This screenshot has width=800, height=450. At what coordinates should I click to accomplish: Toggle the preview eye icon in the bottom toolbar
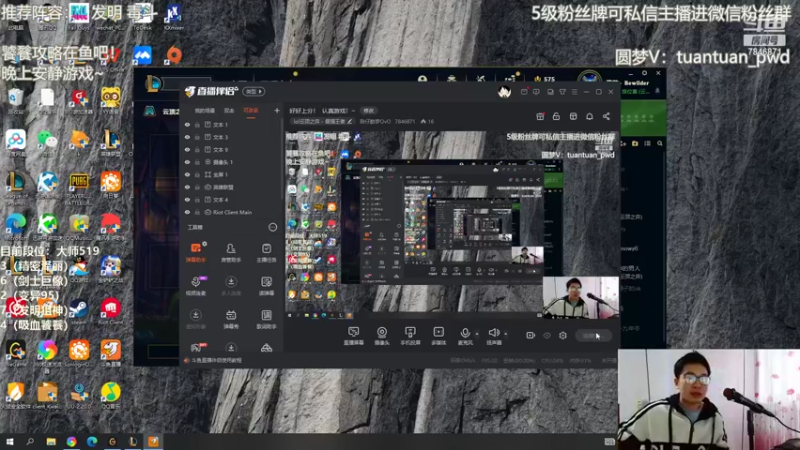coord(547,335)
